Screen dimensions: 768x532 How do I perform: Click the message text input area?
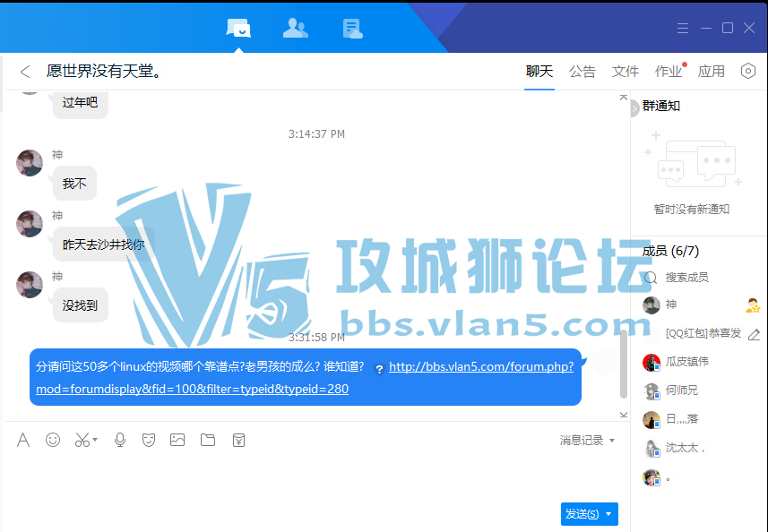tap(314, 477)
